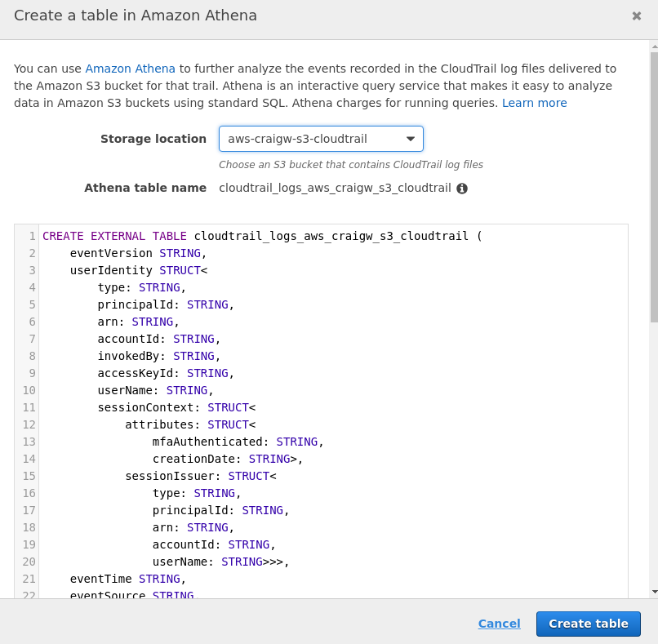Open the Amazon Athena link

coord(131,69)
